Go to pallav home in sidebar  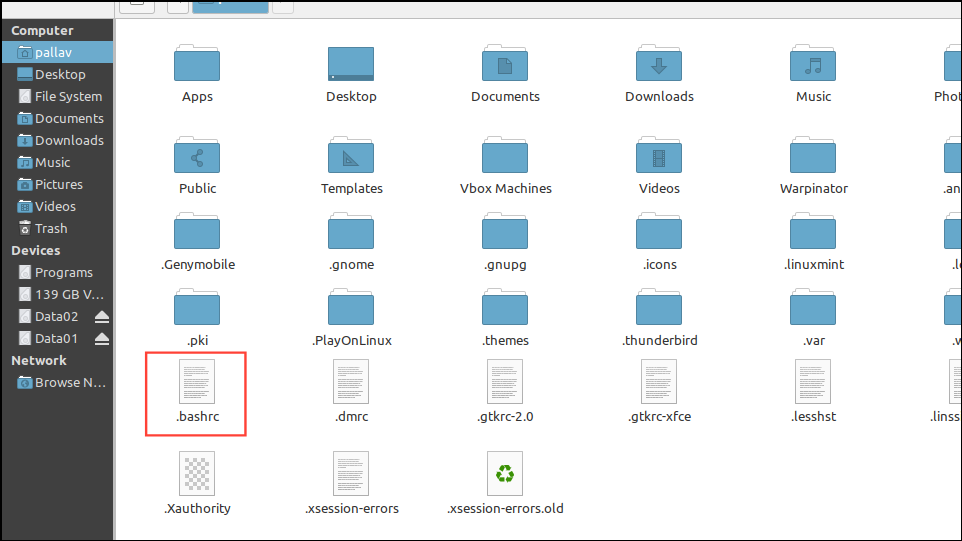tap(58, 52)
